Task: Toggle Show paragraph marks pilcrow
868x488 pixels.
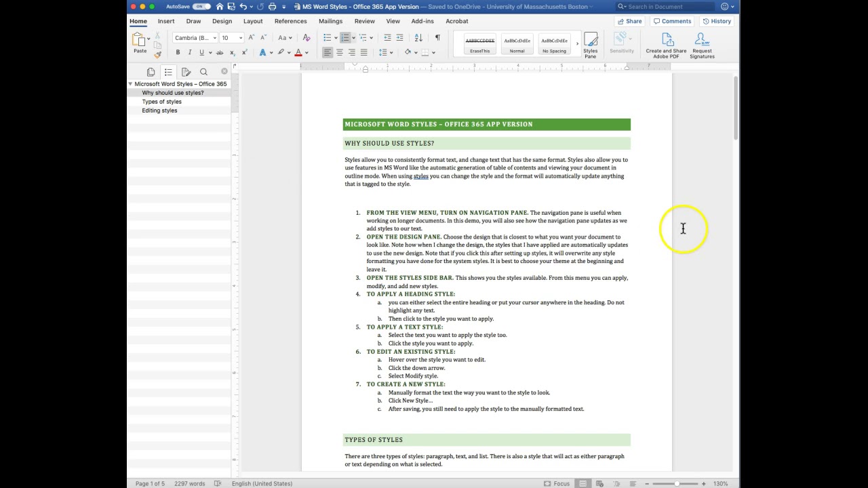Action: point(437,38)
